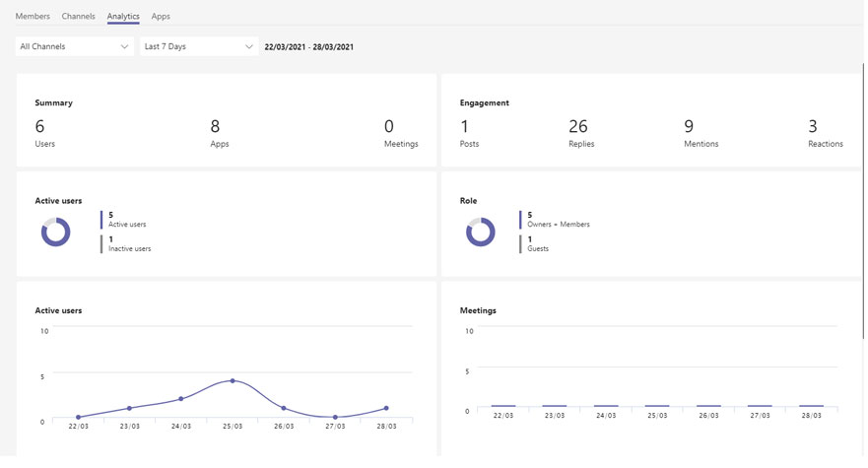Click the Guests legend entry
The width and height of the screenshot is (868, 468).
[x=534, y=244]
